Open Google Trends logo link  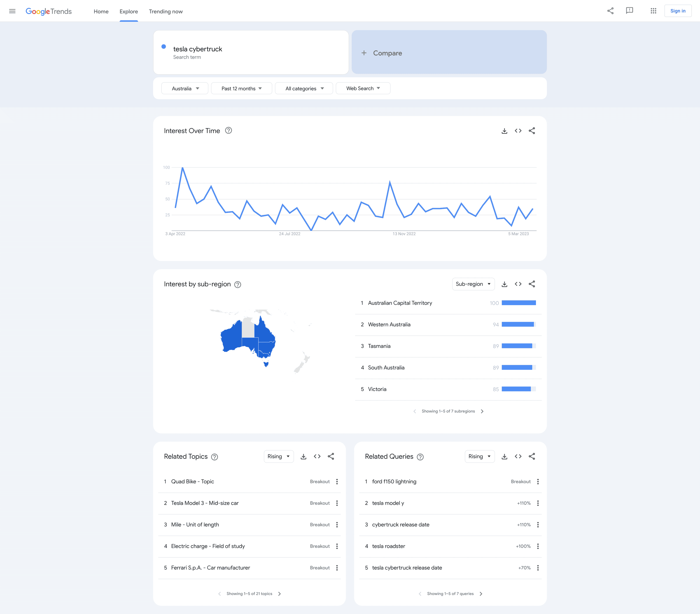pyautogui.click(x=49, y=11)
